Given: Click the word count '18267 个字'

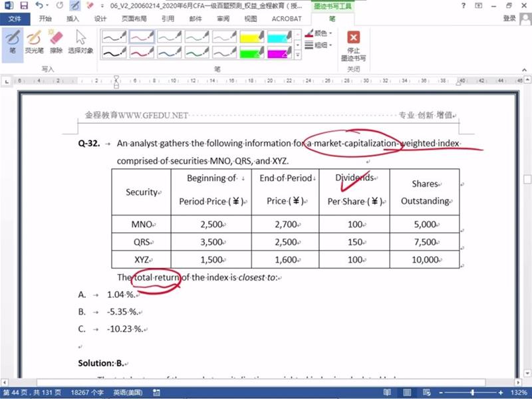Looking at the screenshot, I should point(87,392).
